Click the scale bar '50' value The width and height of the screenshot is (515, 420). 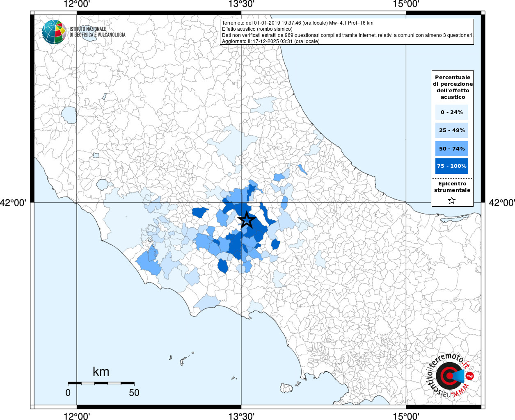[x=134, y=393]
